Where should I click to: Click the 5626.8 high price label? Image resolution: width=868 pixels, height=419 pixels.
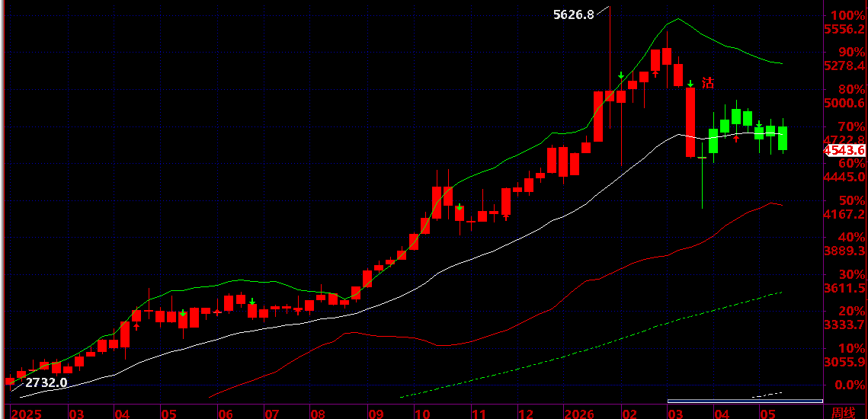pos(574,15)
